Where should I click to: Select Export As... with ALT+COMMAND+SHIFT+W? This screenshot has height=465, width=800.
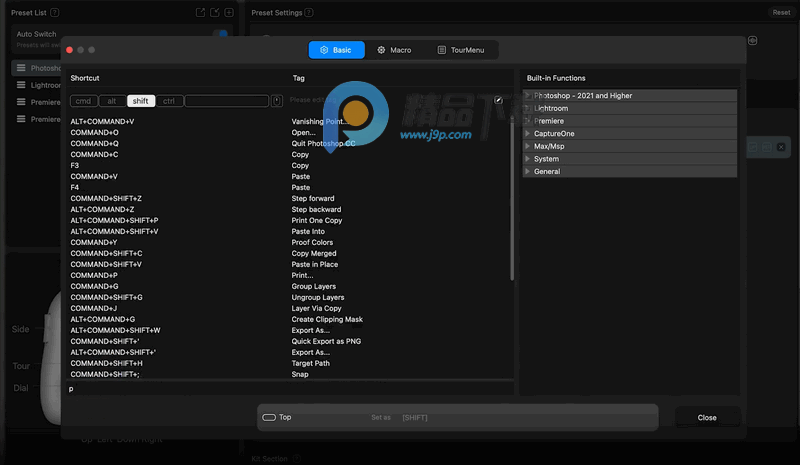(x=290, y=330)
